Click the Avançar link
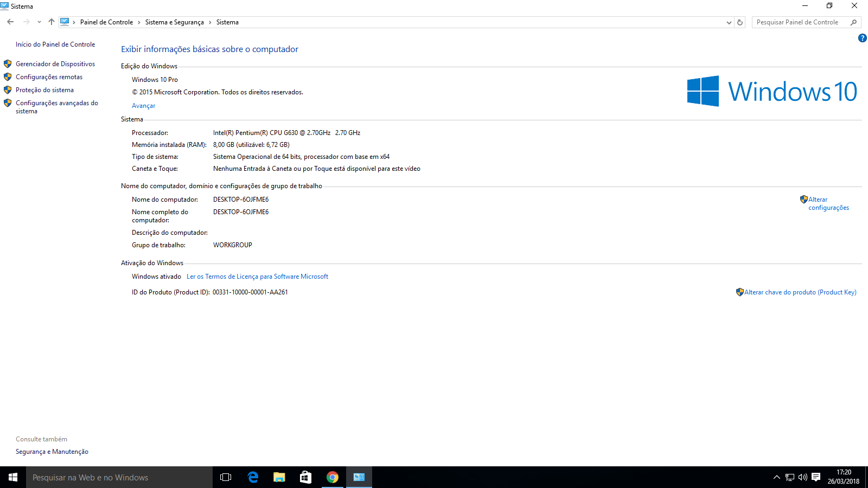Screen dimensions: 868x488 (143, 106)
